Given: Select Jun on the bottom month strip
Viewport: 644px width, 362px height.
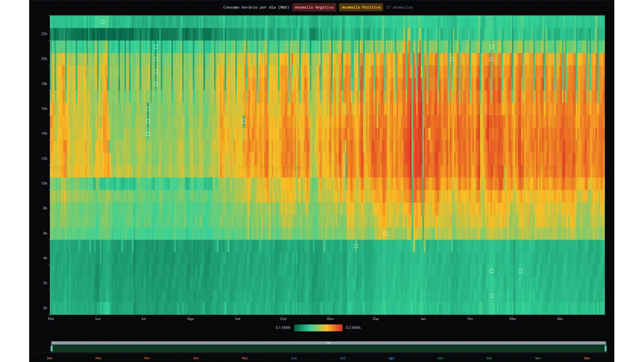Looking at the screenshot, I should coord(294,358).
